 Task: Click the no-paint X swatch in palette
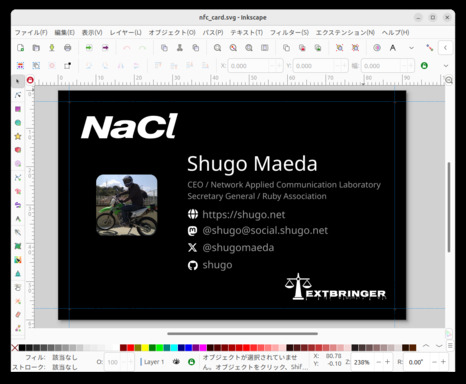[x=15, y=348]
